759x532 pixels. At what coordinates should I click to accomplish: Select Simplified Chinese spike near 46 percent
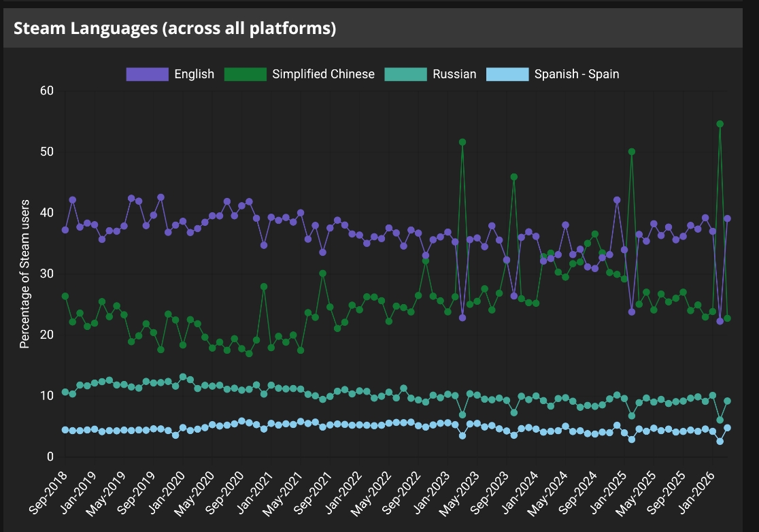pyautogui.click(x=514, y=177)
